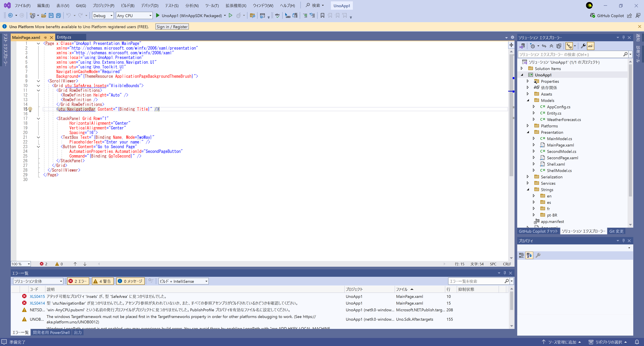Start debugging with the green play icon
This screenshot has width=644, height=346.
point(157,15)
